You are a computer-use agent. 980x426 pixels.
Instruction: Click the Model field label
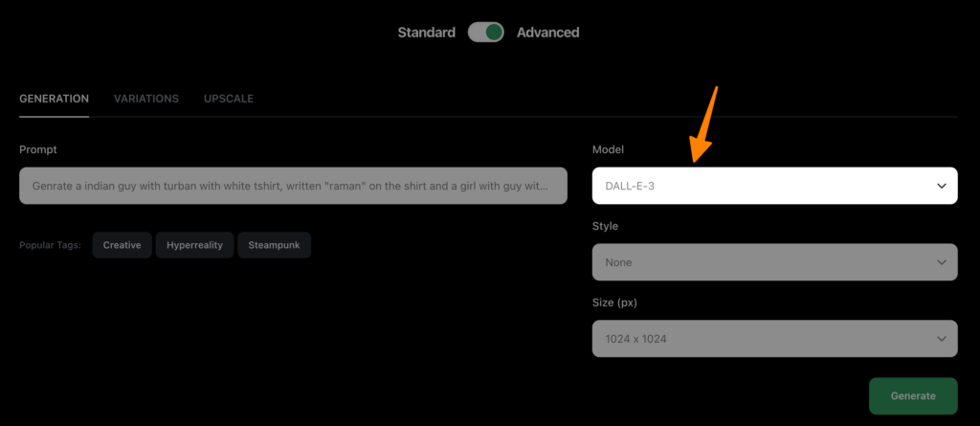point(608,150)
